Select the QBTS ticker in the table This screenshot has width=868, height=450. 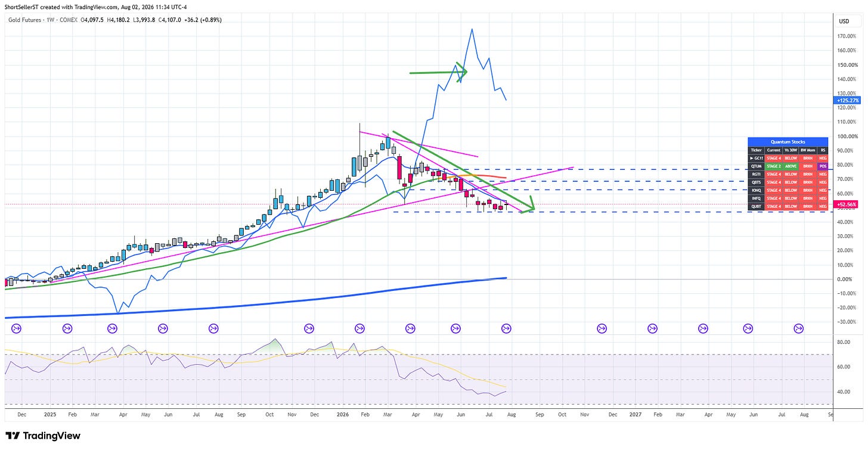[x=756, y=182]
